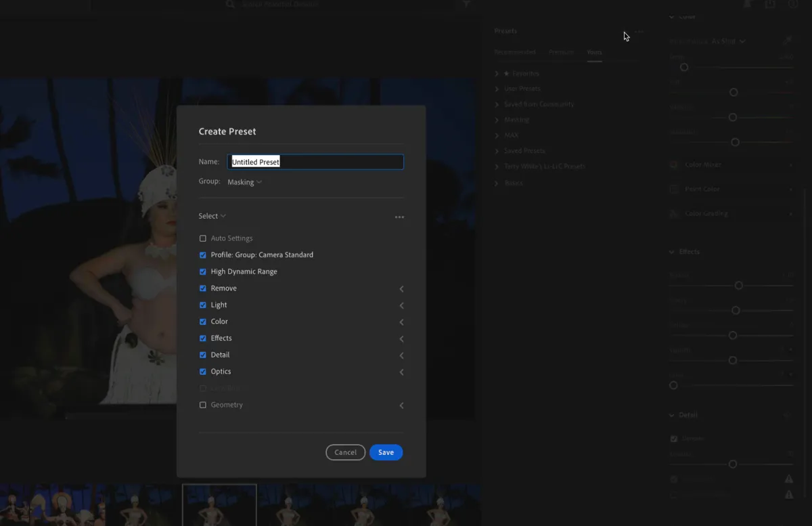Switch to the Recommended presets tab
Viewport: 812px width, 526px height.
[x=515, y=51]
